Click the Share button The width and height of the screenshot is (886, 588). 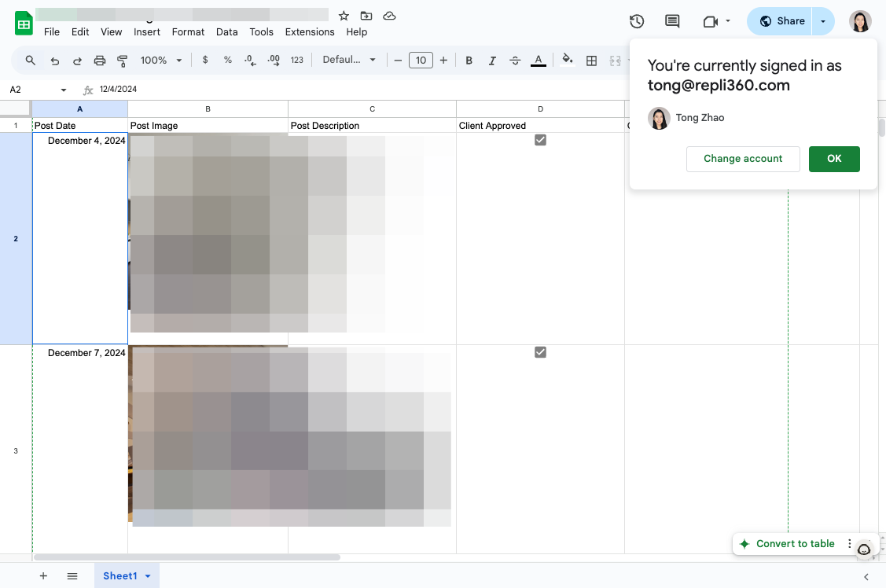point(780,21)
